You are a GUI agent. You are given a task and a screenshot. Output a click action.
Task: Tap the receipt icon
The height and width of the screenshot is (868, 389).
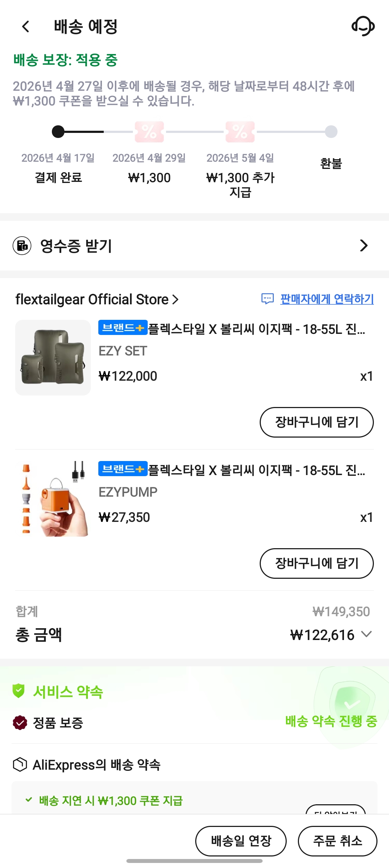click(22, 246)
